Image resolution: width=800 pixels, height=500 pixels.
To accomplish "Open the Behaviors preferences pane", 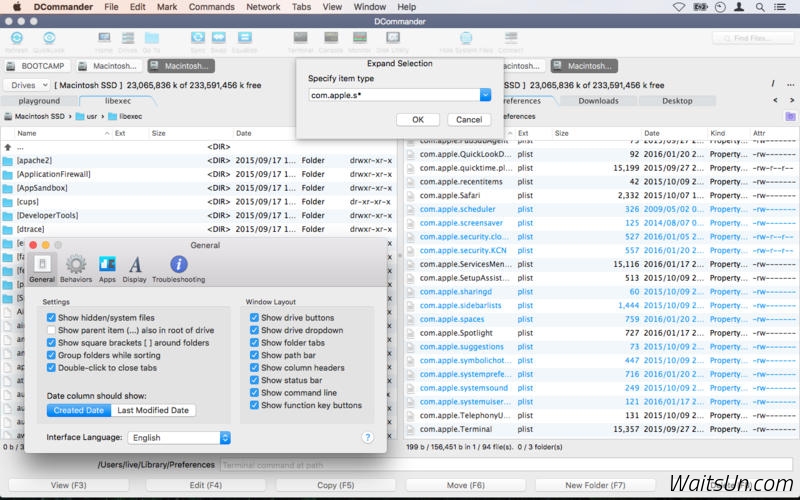I will [76, 268].
